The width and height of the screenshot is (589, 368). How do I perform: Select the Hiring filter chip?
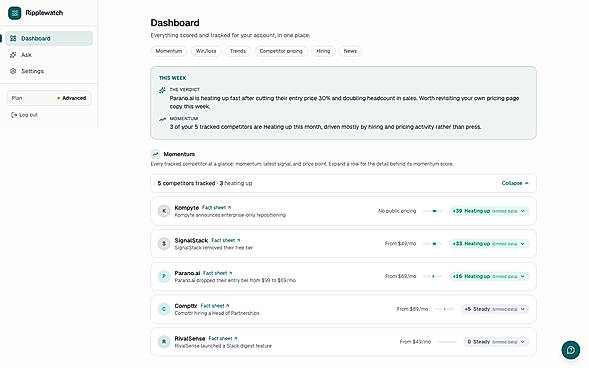pyautogui.click(x=323, y=51)
